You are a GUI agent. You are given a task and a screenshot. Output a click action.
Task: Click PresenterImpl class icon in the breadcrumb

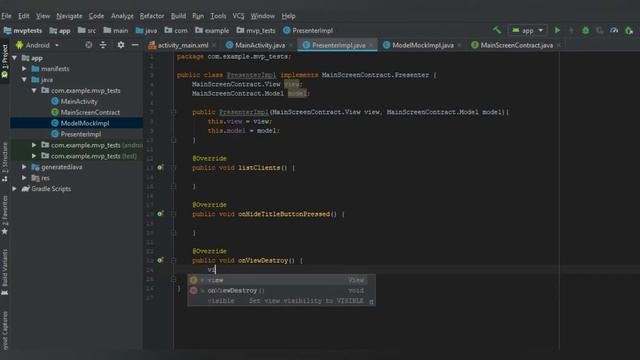pos(287,30)
